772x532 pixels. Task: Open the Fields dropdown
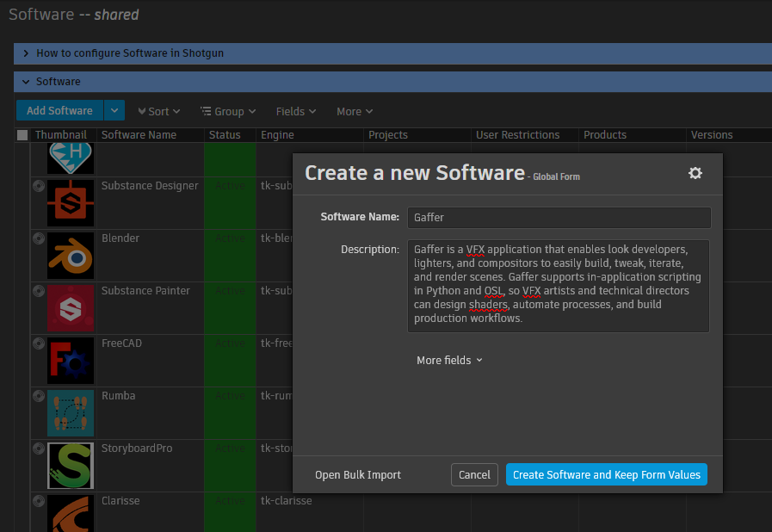[296, 111]
